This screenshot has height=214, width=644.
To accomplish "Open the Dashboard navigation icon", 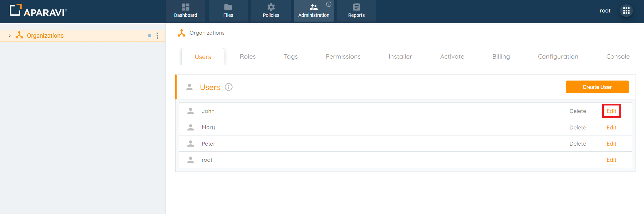I will (185, 7).
